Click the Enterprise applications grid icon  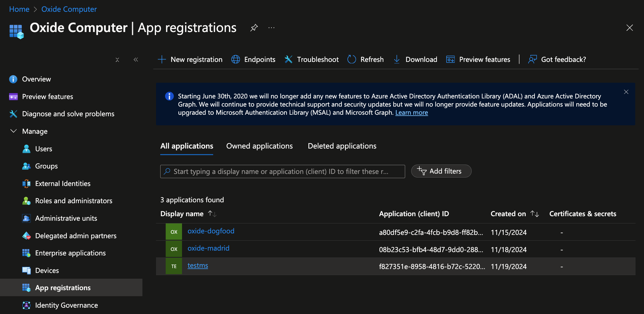click(x=26, y=253)
